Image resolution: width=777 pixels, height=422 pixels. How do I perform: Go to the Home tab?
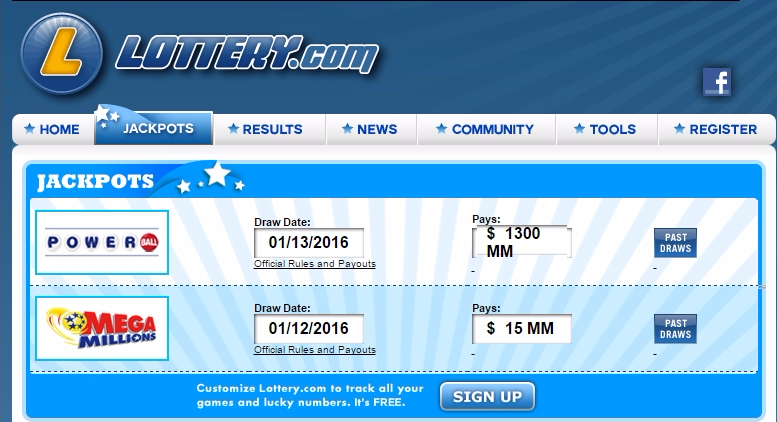pos(52,129)
